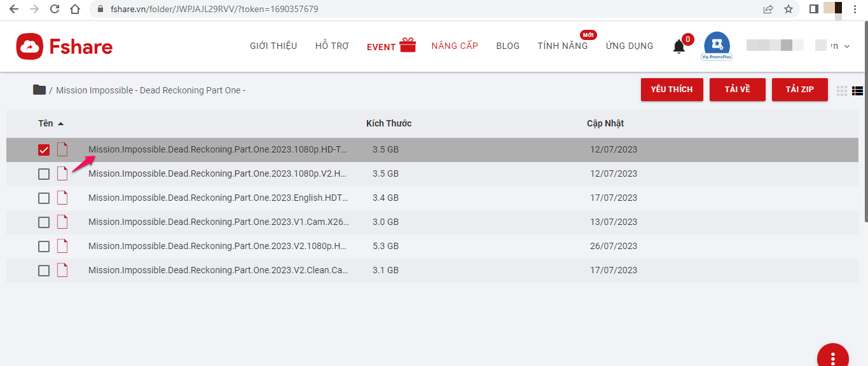
Task: Open the ỨNG DỤNG menu item
Action: coord(630,46)
